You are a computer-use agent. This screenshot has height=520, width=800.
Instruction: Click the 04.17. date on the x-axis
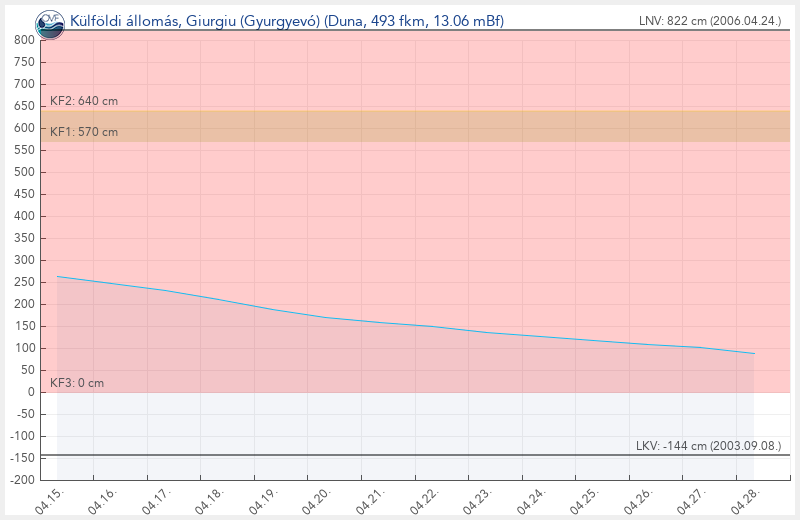[x=158, y=501]
